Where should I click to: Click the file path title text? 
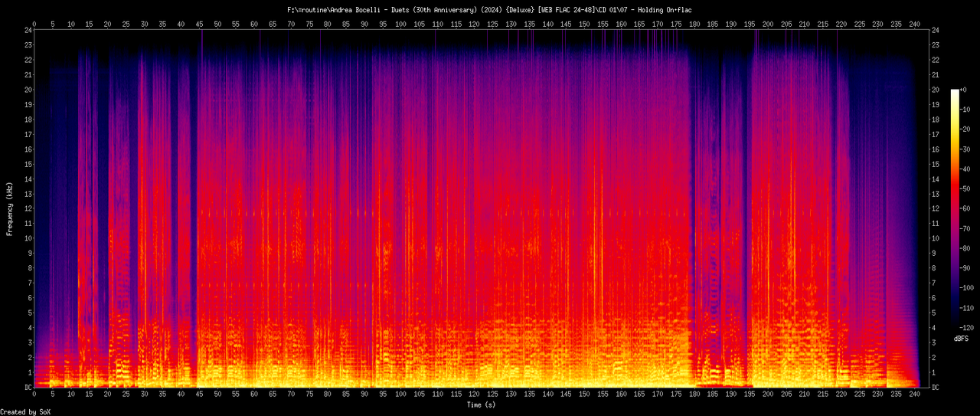pyautogui.click(x=490, y=9)
